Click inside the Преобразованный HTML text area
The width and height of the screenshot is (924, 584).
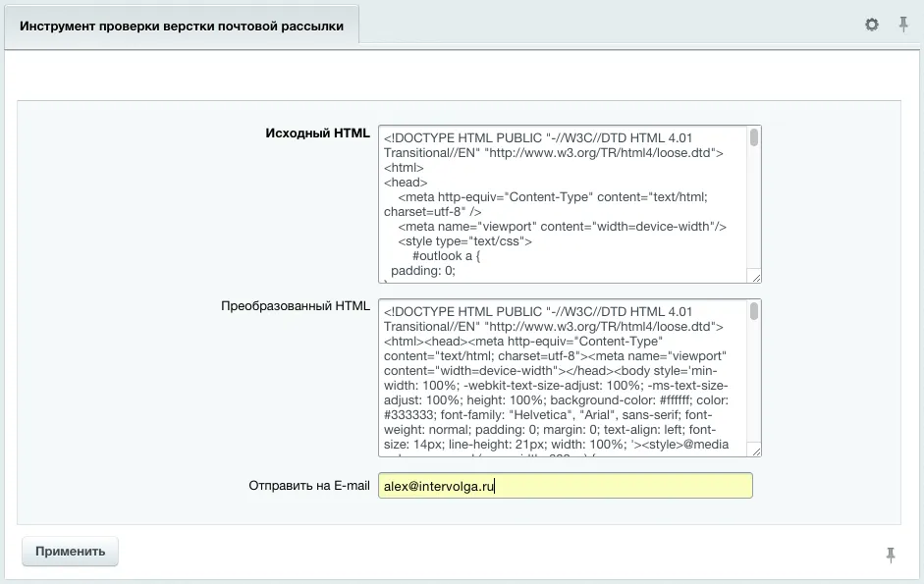click(x=562, y=378)
